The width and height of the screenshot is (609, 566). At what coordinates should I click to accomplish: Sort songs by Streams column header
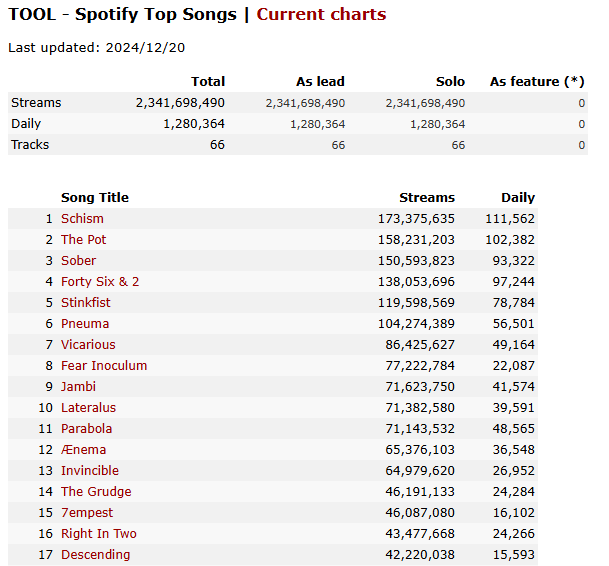click(x=426, y=197)
